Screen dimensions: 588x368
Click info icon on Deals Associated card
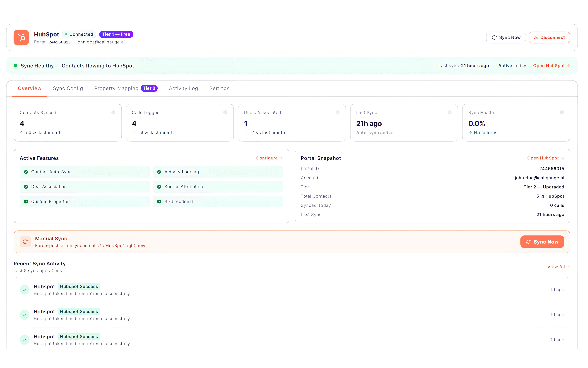tap(337, 112)
